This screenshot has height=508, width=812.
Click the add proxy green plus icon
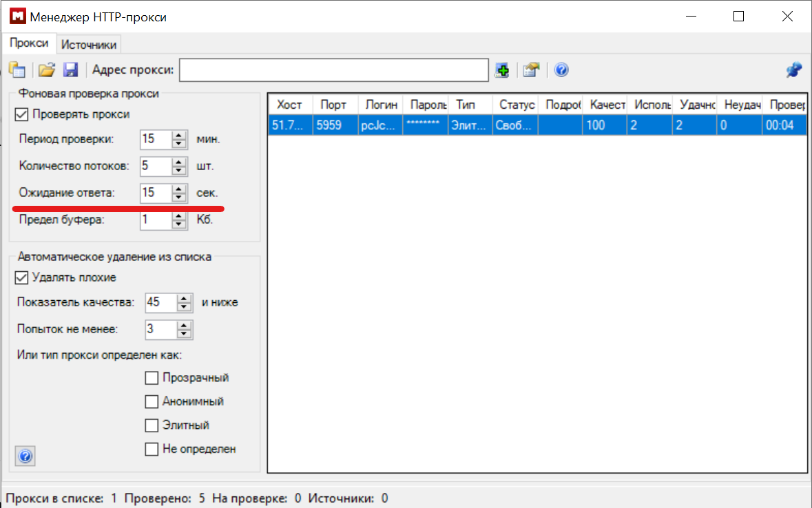502,70
